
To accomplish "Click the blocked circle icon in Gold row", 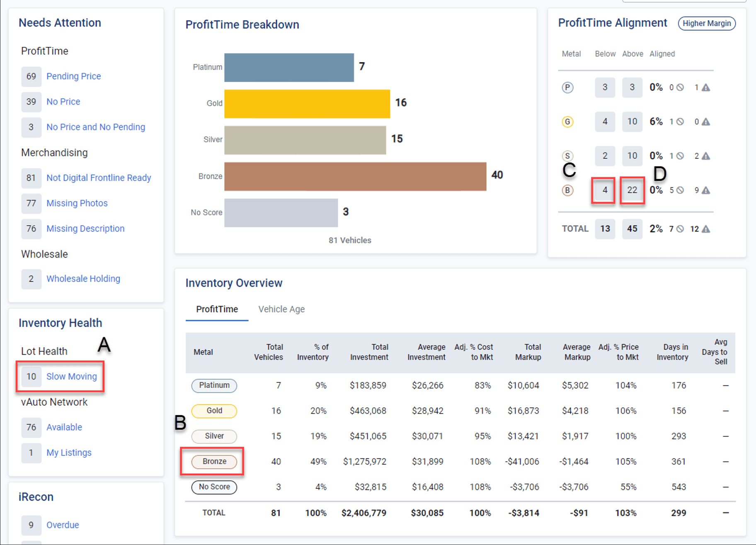I will click(680, 122).
